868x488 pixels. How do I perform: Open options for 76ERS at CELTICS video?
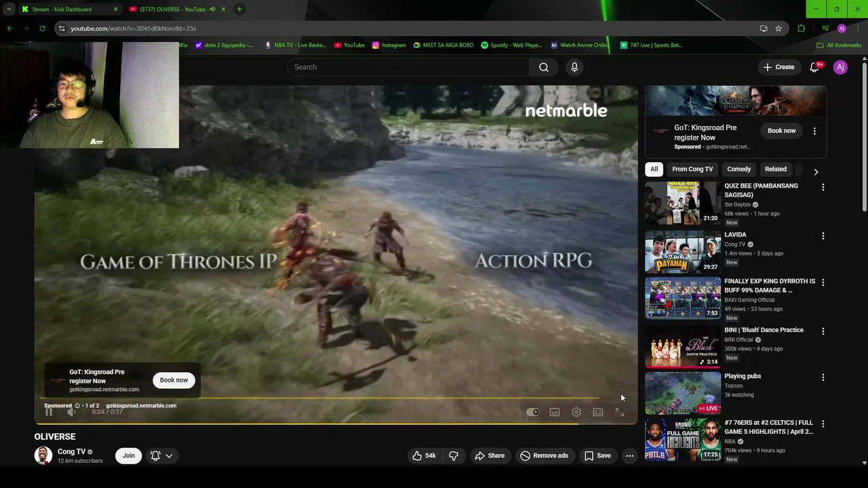(823, 424)
